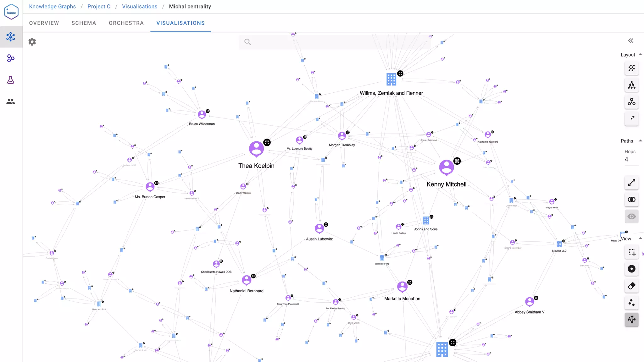This screenshot has width=644, height=362.
Task: Collapse the right panel with double chevron
Action: (630, 41)
